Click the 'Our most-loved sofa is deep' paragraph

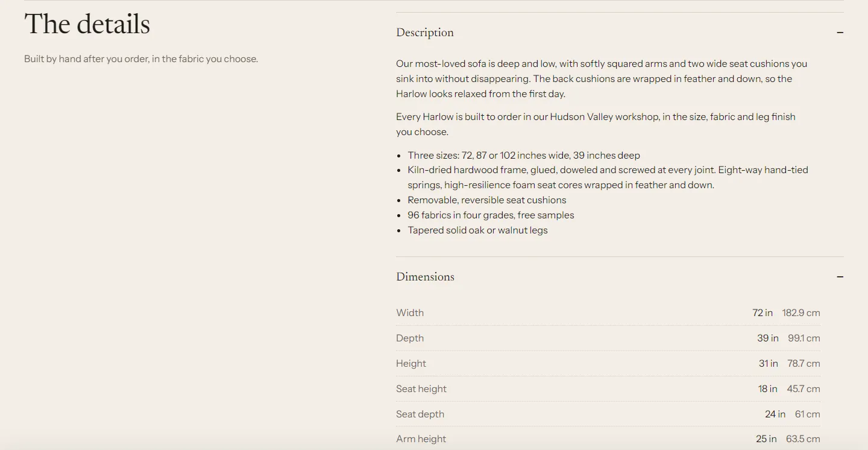point(602,78)
